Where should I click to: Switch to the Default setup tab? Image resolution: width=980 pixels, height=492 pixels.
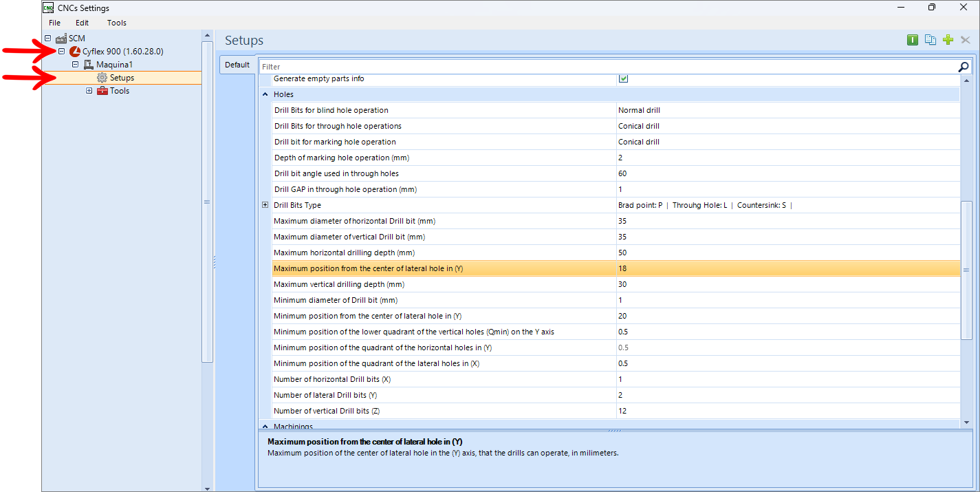[237, 65]
